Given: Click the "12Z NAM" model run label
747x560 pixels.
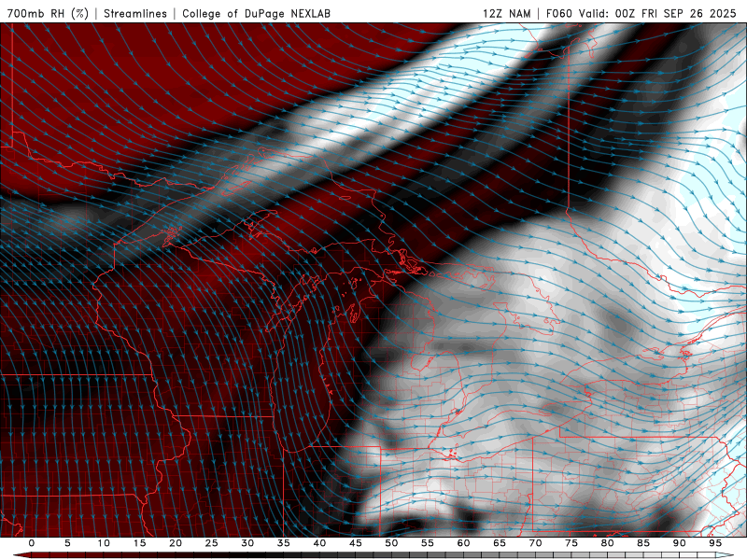Looking at the screenshot, I should pos(507,13).
